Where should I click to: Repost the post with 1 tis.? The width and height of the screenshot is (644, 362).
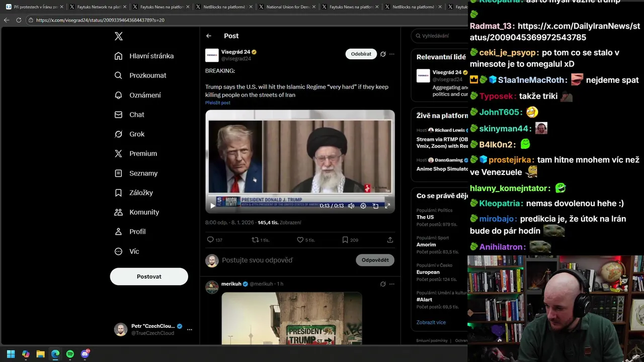pyautogui.click(x=261, y=240)
